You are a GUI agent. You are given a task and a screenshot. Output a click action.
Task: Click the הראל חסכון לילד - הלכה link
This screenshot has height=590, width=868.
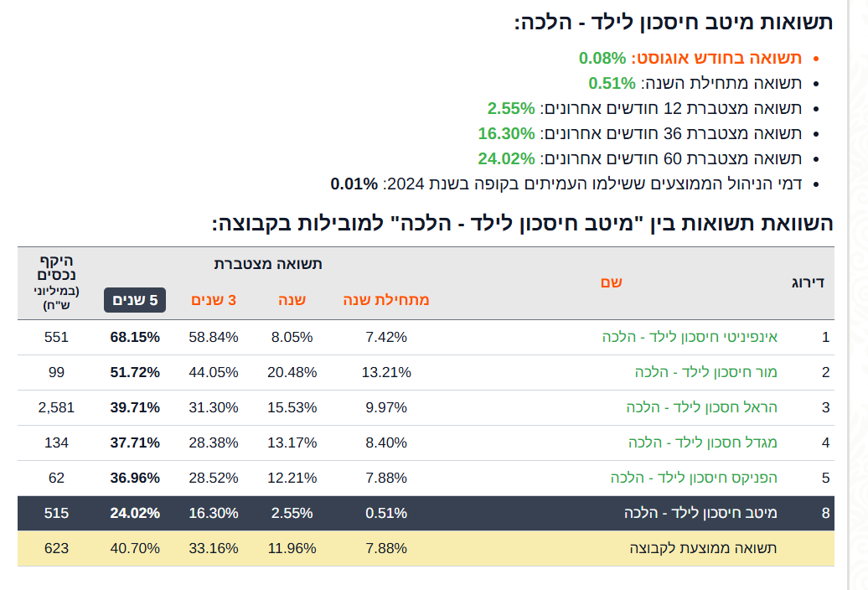[x=702, y=407]
